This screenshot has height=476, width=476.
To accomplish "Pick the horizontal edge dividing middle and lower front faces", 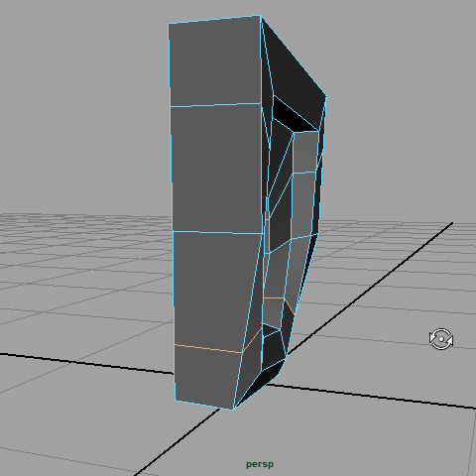I will pos(218,233).
